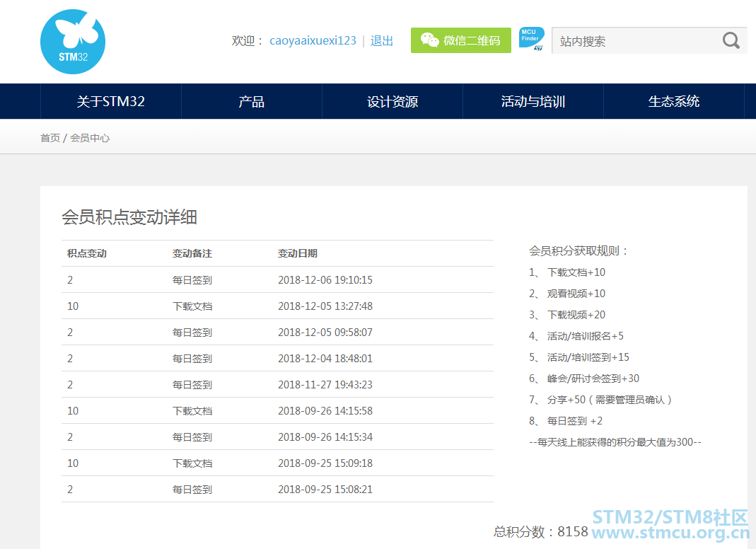The width and height of the screenshot is (756, 549).
Task: Click the 积点变动 column header
Action: (87, 253)
